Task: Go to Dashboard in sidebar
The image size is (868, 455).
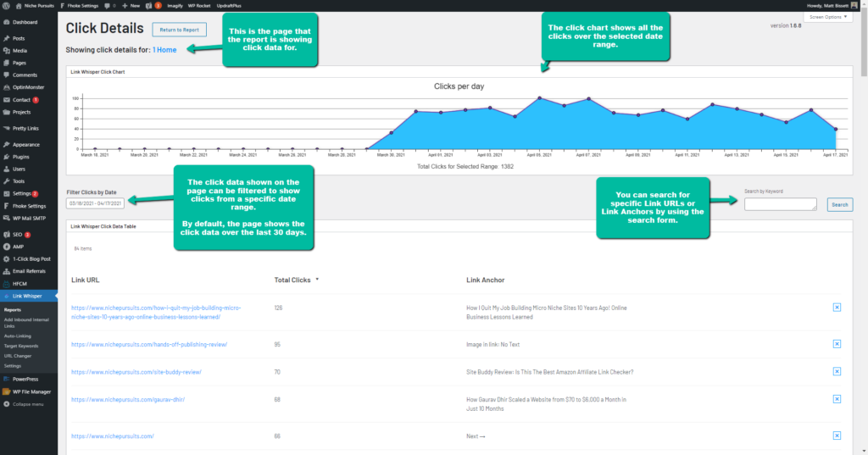Action: pyautogui.click(x=25, y=22)
